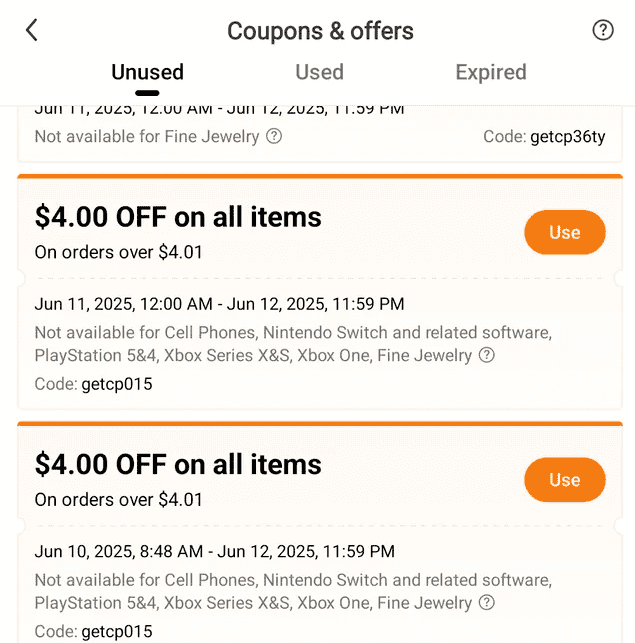Show the Expired coupons tab
Image resolution: width=635 pixels, height=643 pixels.
[490, 72]
